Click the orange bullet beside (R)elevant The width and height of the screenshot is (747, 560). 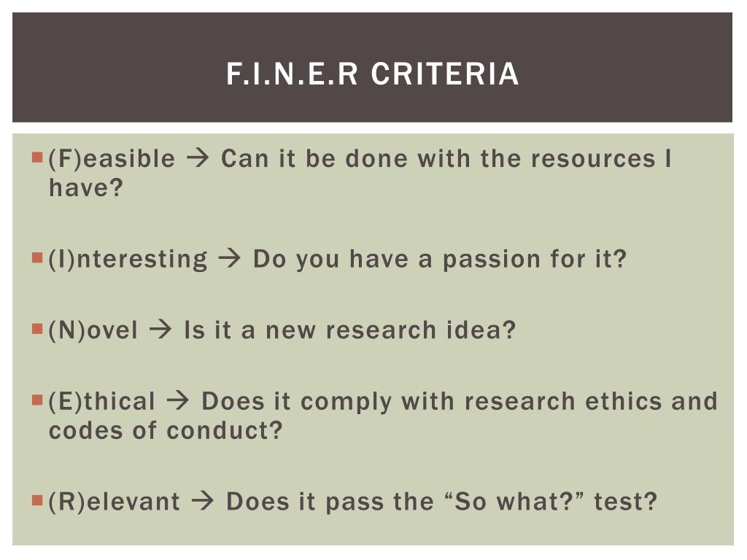(x=37, y=500)
